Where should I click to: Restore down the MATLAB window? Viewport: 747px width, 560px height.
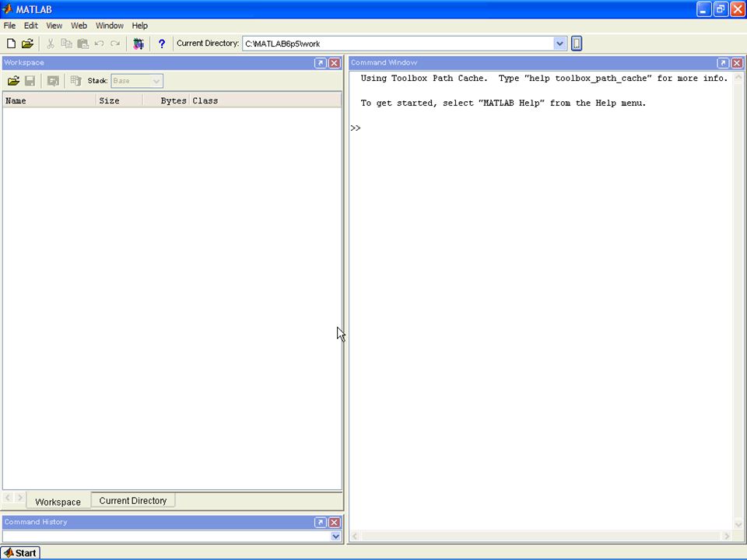pos(721,9)
